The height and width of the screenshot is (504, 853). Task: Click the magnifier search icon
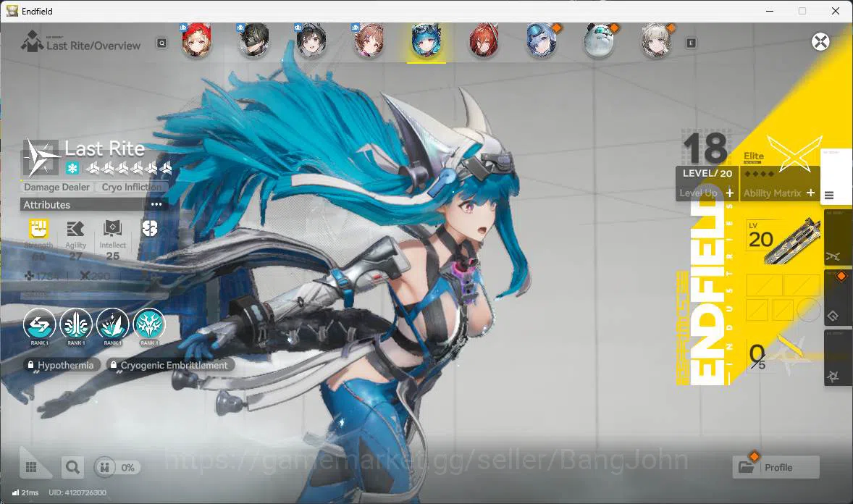coord(72,467)
